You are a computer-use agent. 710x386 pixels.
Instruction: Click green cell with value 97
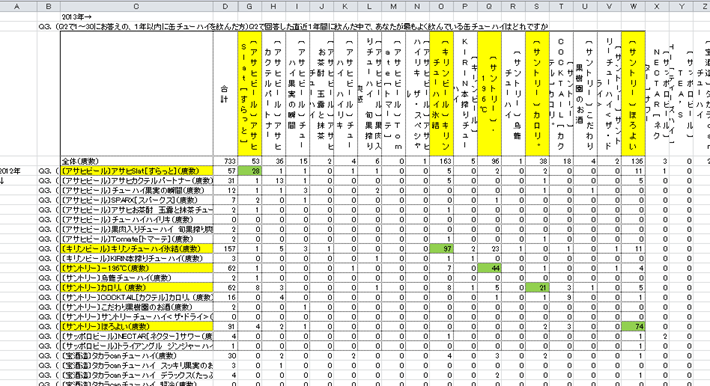(441, 249)
